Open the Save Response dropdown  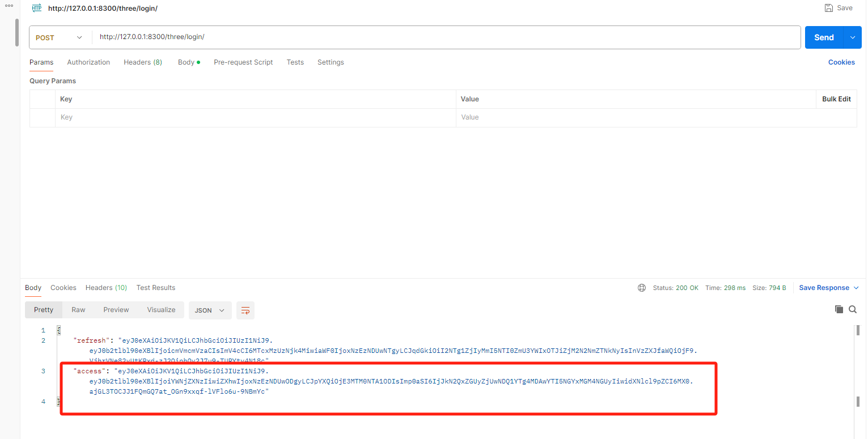pos(829,288)
